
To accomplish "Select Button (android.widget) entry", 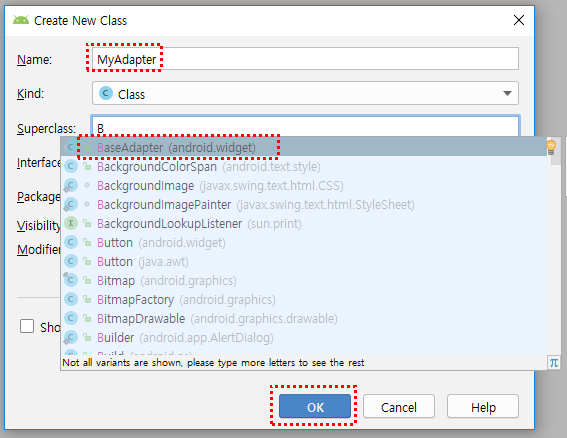I will [304, 242].
